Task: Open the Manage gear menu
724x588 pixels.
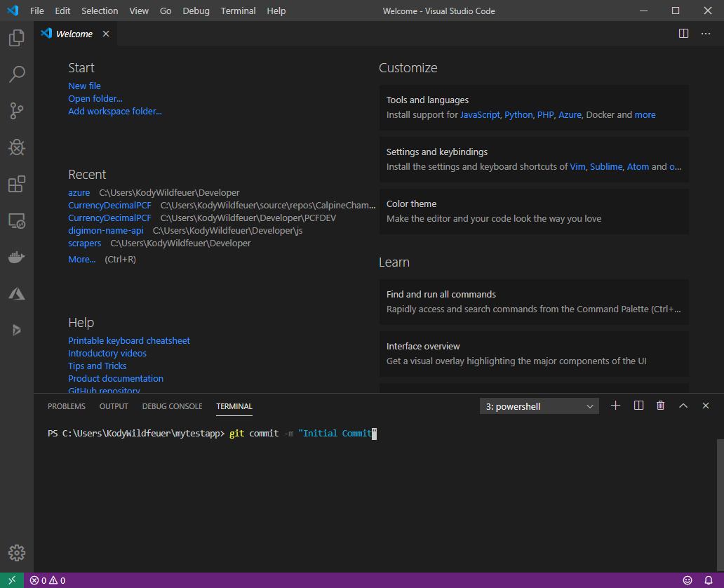Action: point(17,552)
